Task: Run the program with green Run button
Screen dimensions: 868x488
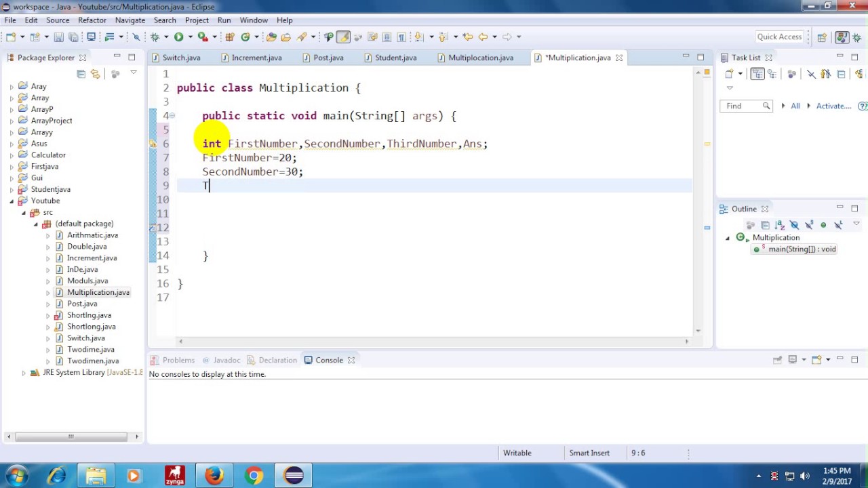Action: pyautogui.click(x=178, y=37)
